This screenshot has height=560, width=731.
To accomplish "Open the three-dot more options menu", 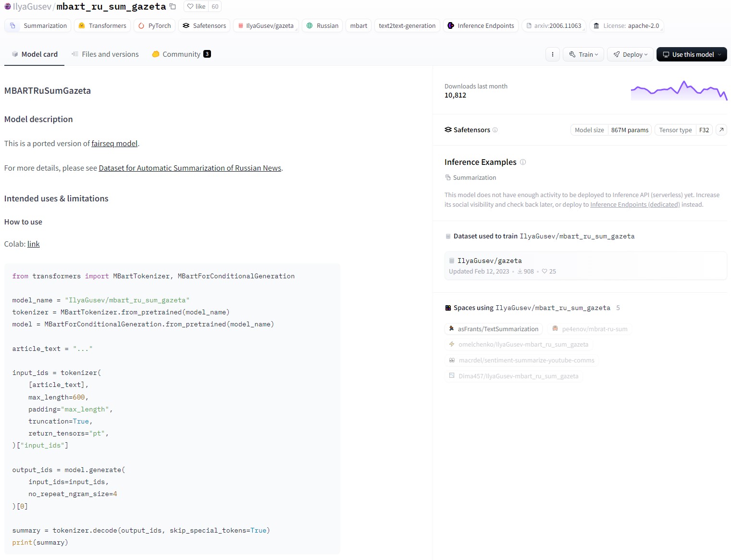I will [x=553, y=54].
